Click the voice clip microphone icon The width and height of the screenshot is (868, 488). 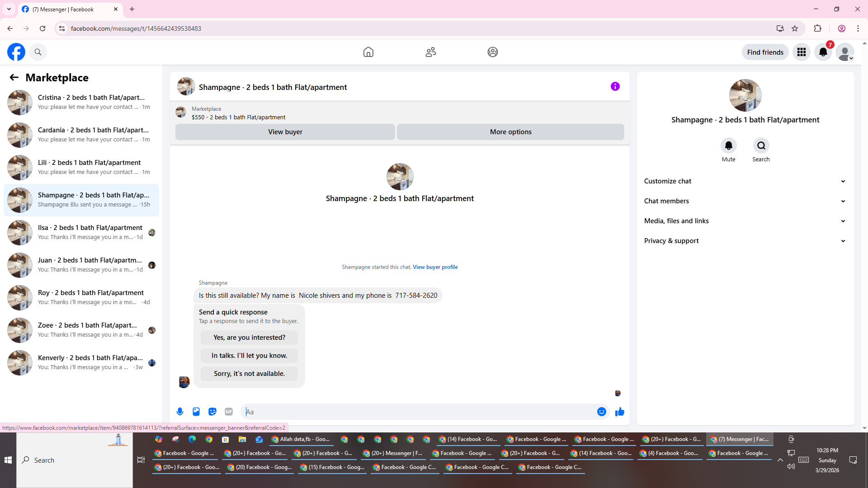click(x=180, y=412)
